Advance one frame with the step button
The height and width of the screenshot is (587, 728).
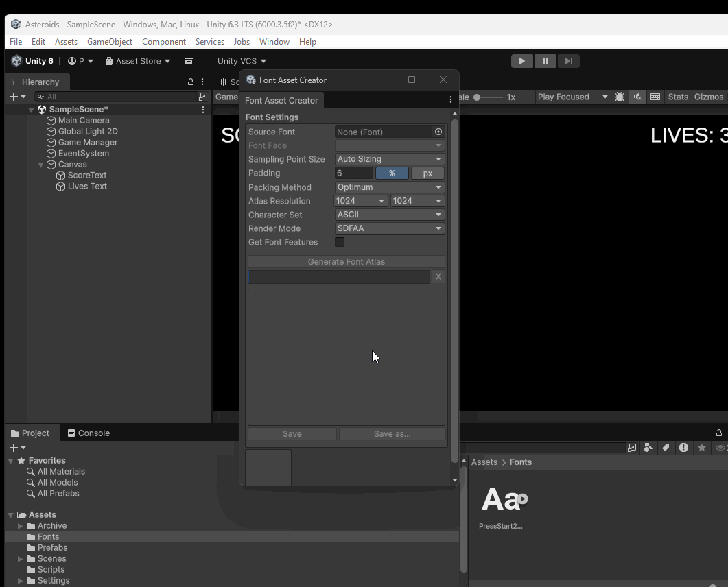(568, 61)
